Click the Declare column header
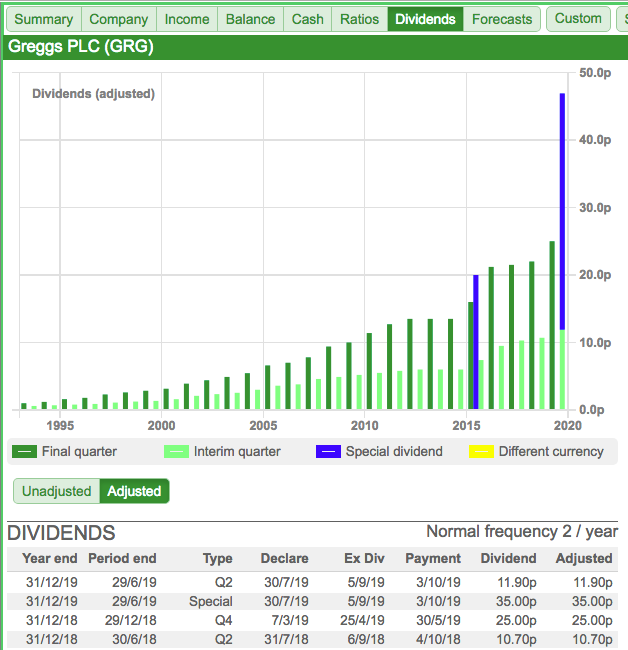This screenshot has width=628, height=650. click(x=284, y=558)
